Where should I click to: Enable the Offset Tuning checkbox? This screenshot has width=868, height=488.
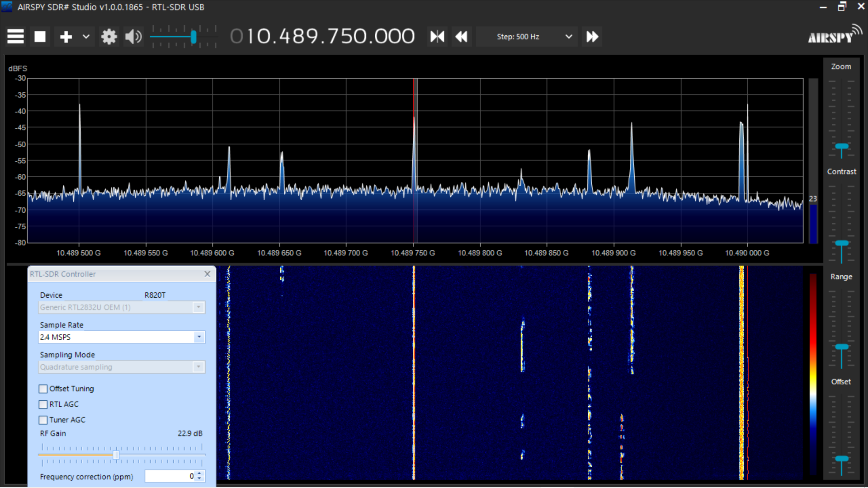(43, 389)
